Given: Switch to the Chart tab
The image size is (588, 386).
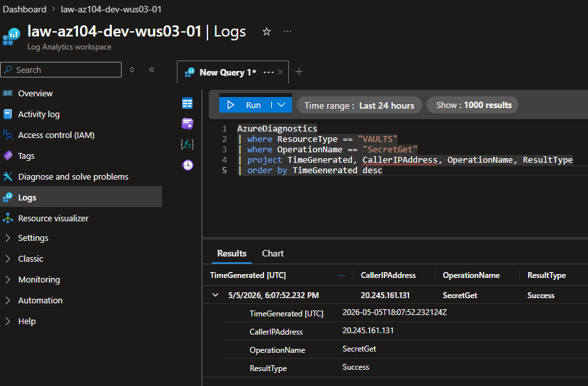Looking at the screenshot, I should [273, 253].
